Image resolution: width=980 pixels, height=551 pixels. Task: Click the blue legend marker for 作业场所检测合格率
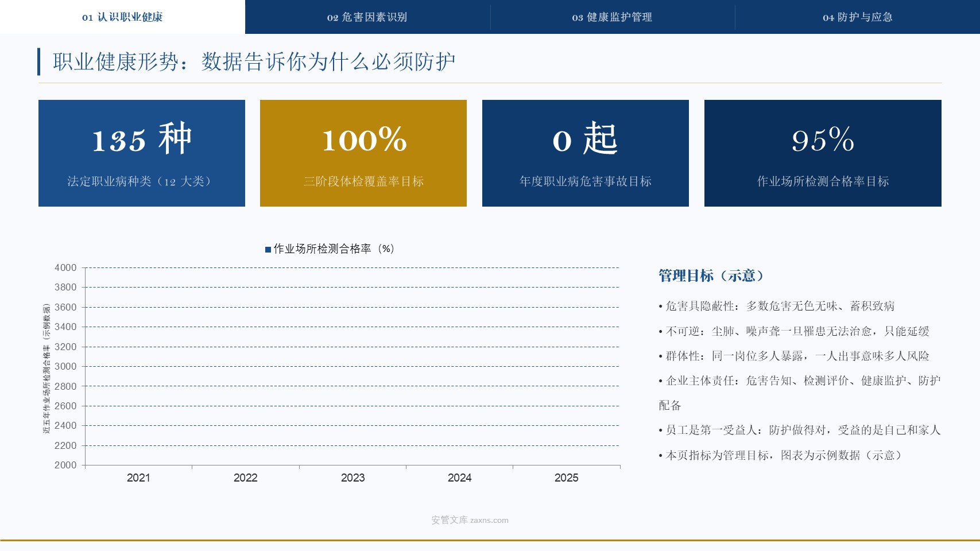(x=268, y=250)
